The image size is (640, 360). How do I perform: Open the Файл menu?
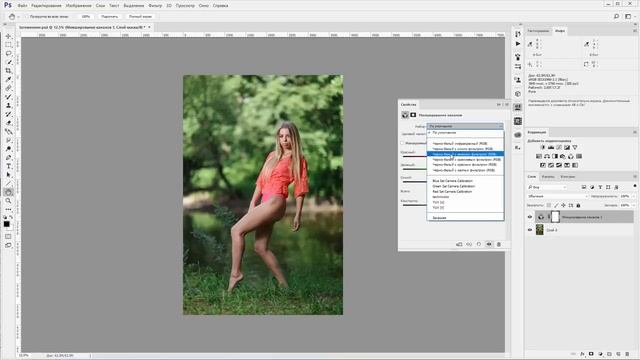(x=23, y=6)
